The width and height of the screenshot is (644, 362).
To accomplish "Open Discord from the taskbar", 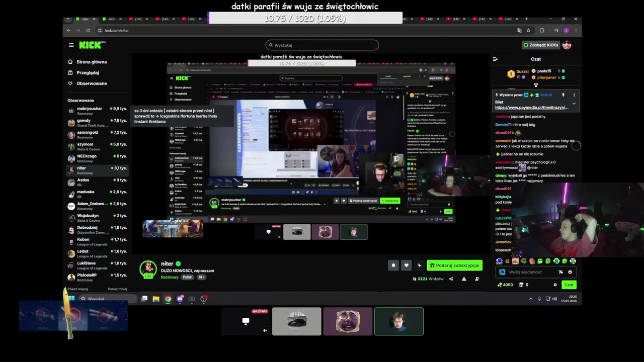I will click(x=180, y=299).
